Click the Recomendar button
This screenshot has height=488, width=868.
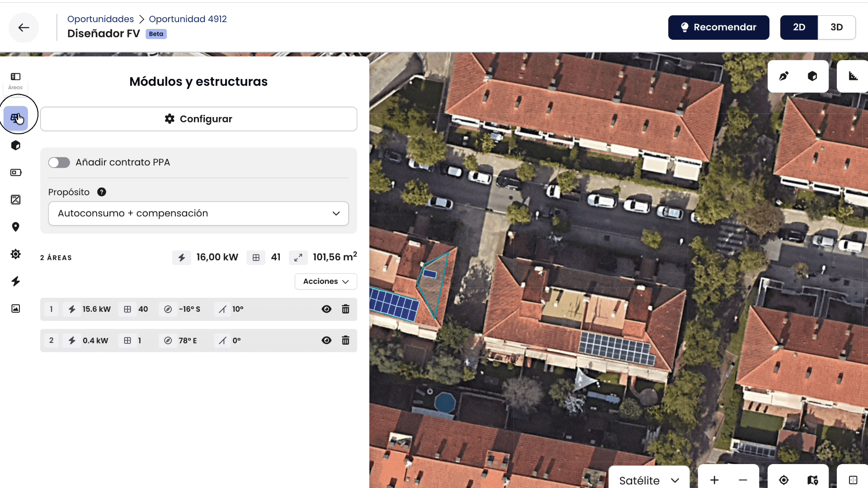point(718,27)
